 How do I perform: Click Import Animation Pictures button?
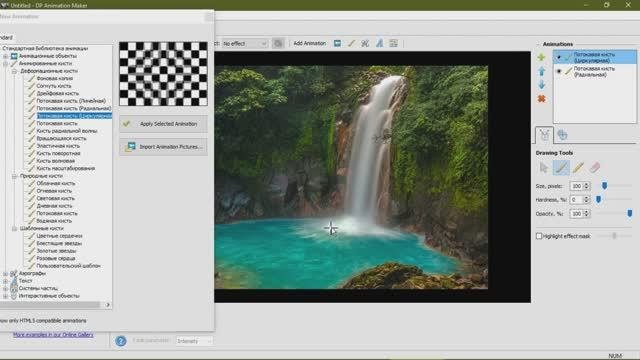pyautogui.click(x=163, y=147)
